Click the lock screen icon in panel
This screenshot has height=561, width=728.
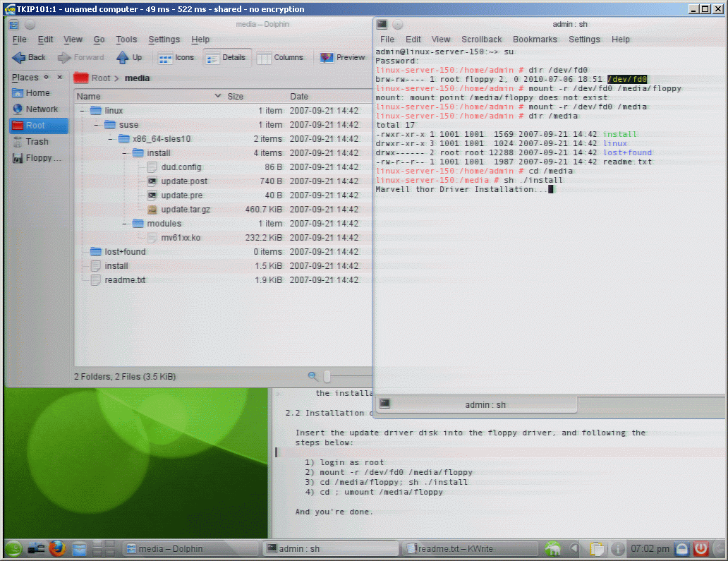(681, 549)
